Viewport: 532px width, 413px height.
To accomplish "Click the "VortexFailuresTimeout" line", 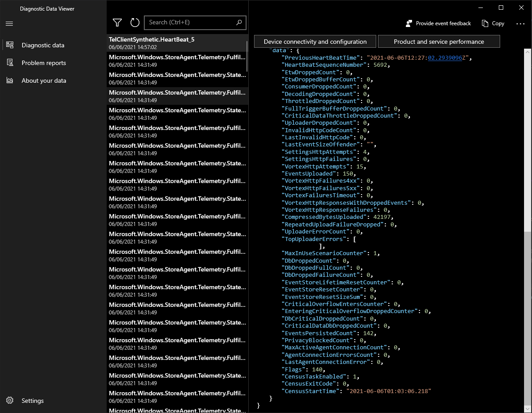I will pos(327,195).
